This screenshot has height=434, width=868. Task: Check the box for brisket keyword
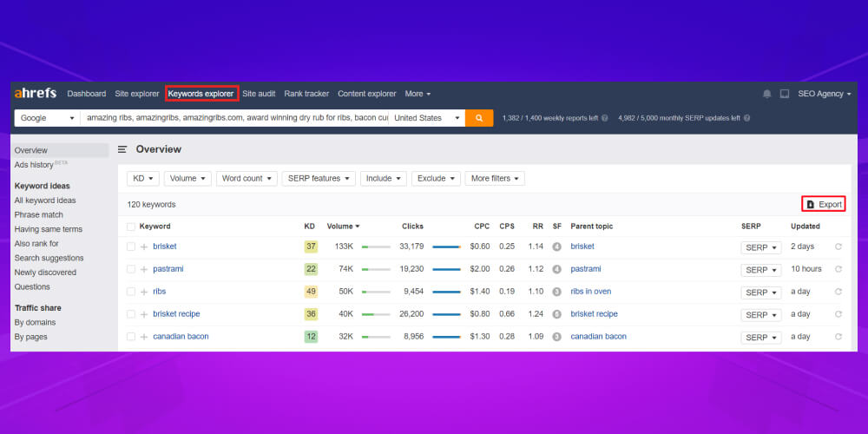[131, 247]
